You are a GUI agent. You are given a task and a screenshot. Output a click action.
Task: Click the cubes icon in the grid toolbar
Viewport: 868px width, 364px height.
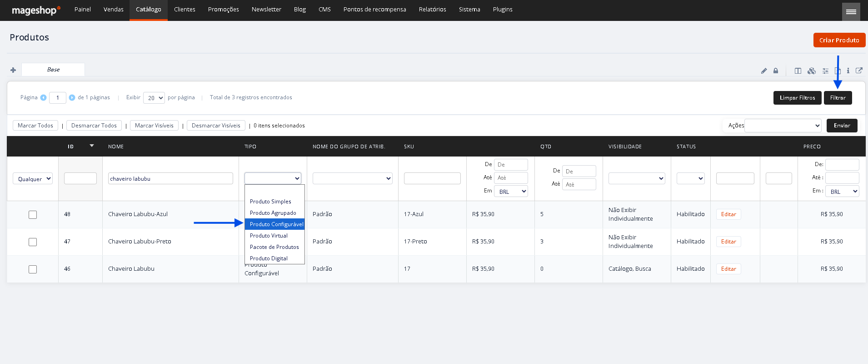tap(812, 71)
